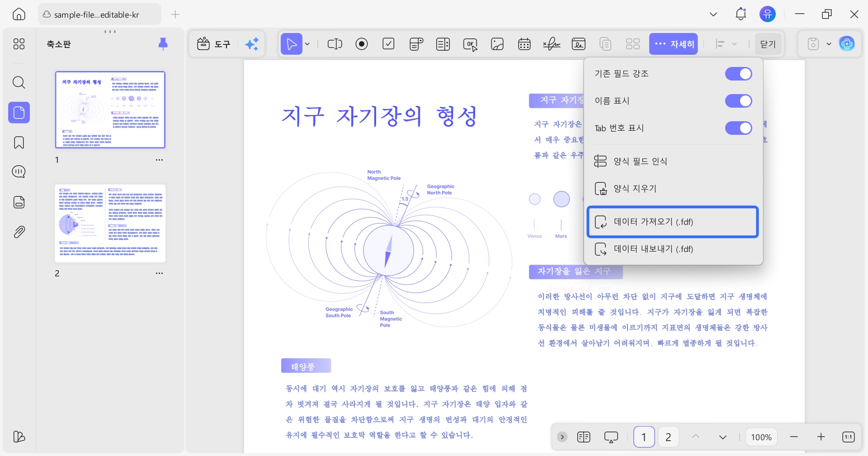Go to next page down arrow
This screenshot has height=456, width=868.
723,437
